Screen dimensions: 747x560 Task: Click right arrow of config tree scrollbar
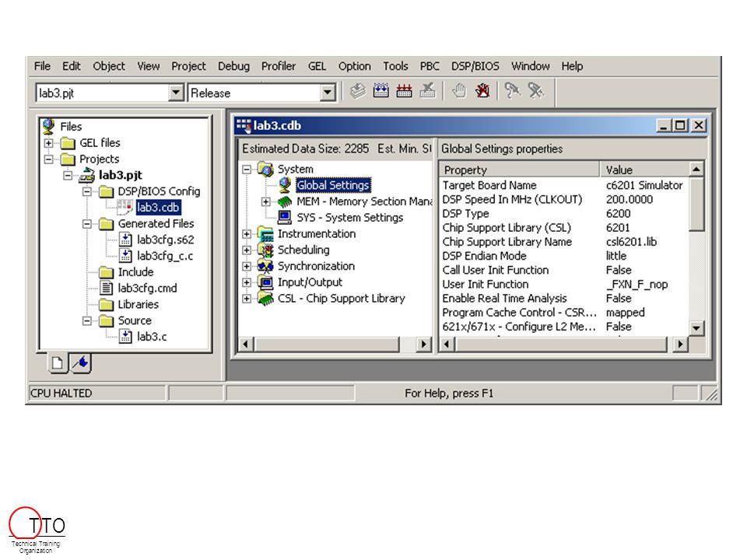point(423,345)
